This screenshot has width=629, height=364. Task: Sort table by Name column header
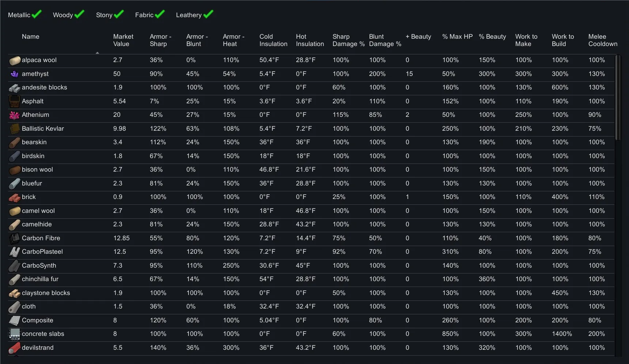[30, 37]
